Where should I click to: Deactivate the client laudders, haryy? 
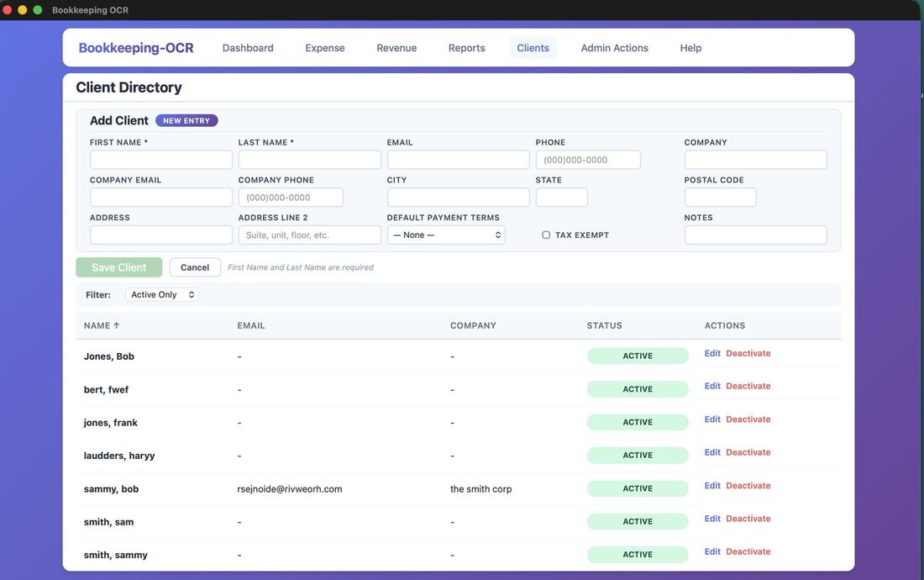(x=748, y=452)
